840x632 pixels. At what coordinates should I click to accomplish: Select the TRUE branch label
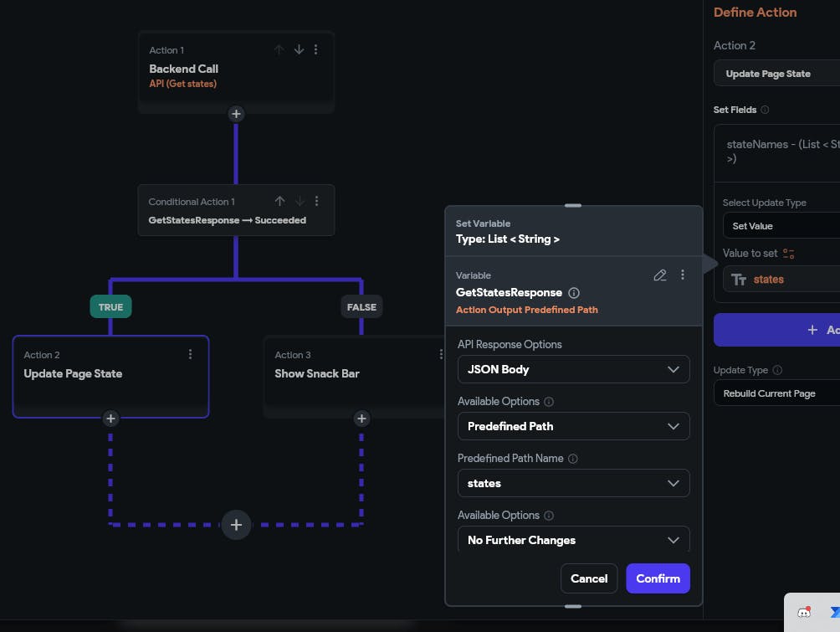click(110, 306)
